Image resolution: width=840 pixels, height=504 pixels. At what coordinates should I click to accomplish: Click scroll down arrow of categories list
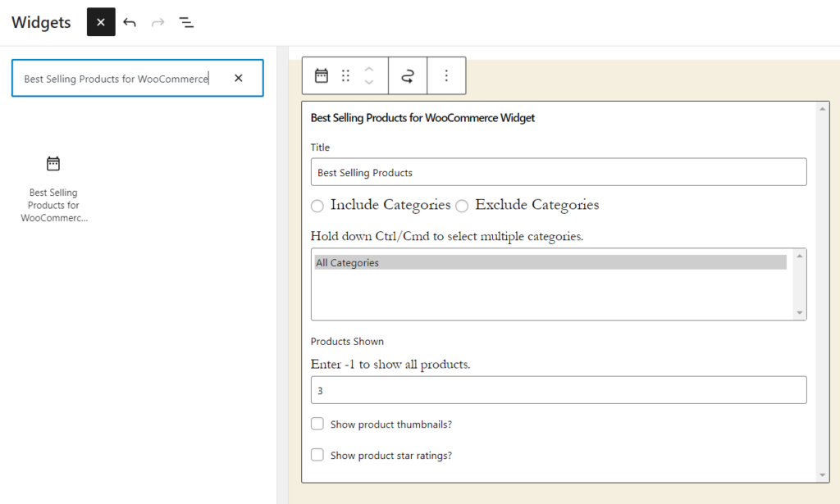coord(799,312)
